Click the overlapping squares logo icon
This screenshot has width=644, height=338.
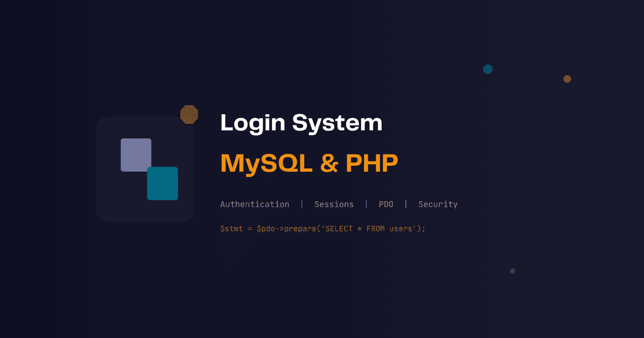pyautogui.click(x=149, y=169)
